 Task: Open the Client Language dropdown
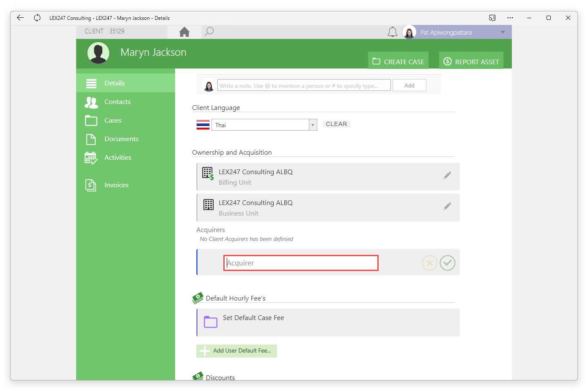(312, 125)
